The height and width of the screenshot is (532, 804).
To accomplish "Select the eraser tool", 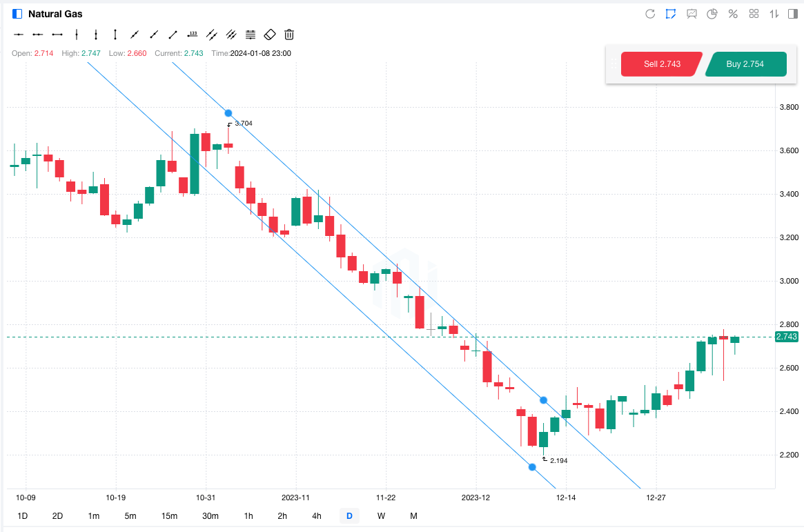I will 270,34.
